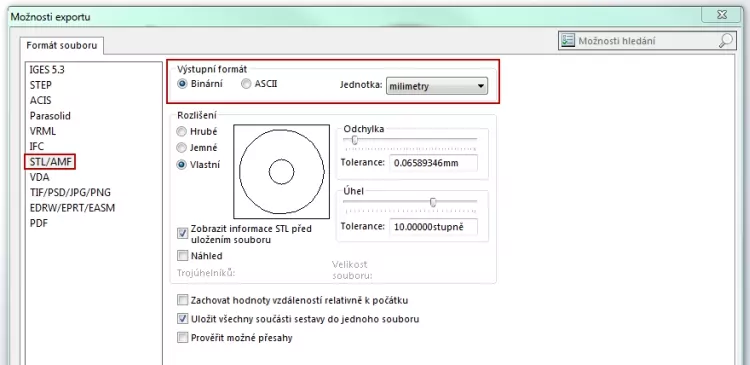Enable Prověřit možné přesahy
This screenshot has height=365, width=750.
tap(182, 338)
